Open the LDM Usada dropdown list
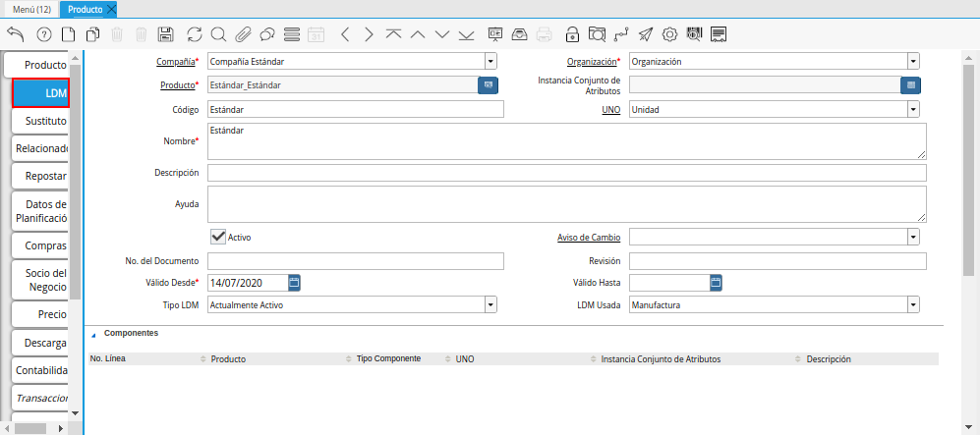This screenshot has height=435, width=980. click(913, 304)
